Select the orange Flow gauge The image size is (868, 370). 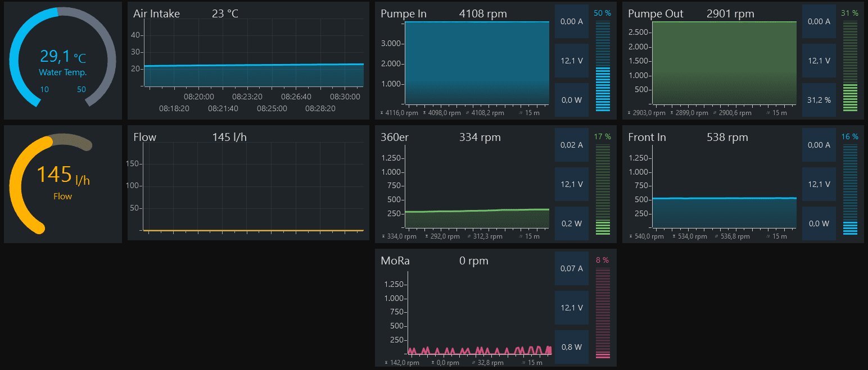62,184
